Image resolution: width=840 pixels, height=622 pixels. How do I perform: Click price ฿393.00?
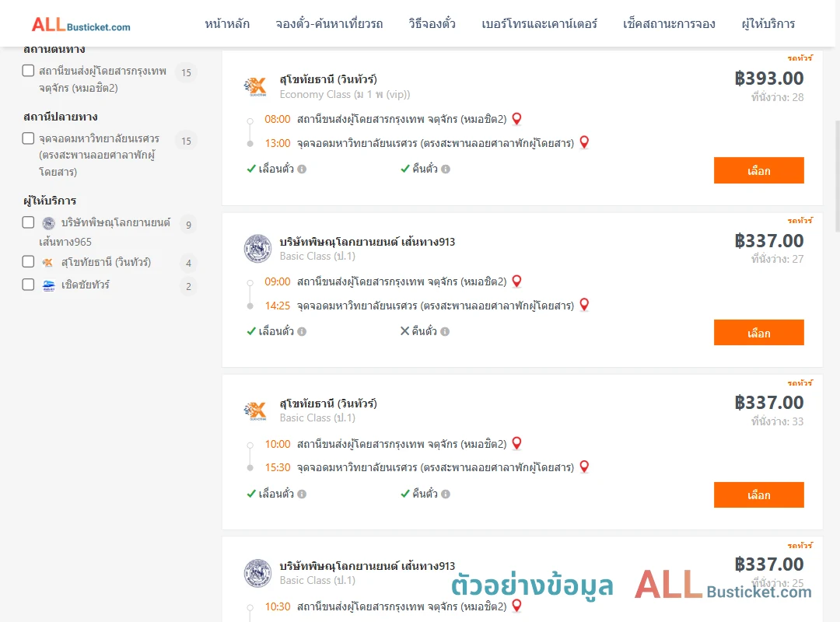[768, 79]
